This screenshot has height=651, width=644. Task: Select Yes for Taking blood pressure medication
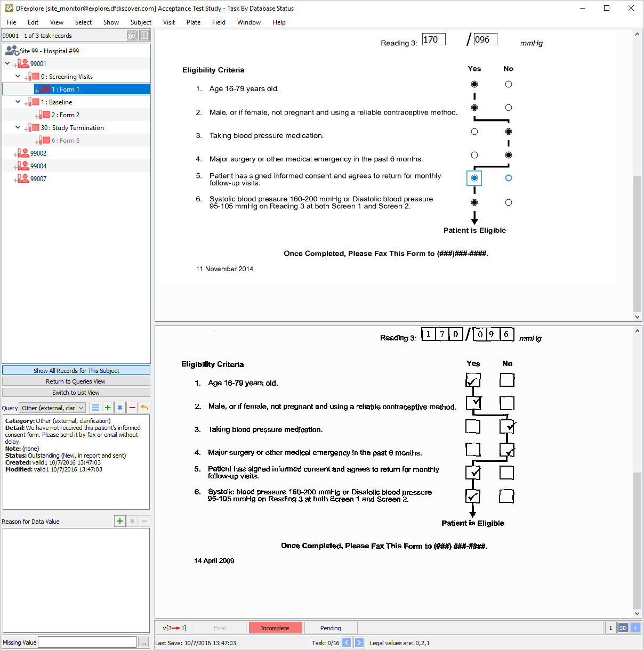click(474, 132)
